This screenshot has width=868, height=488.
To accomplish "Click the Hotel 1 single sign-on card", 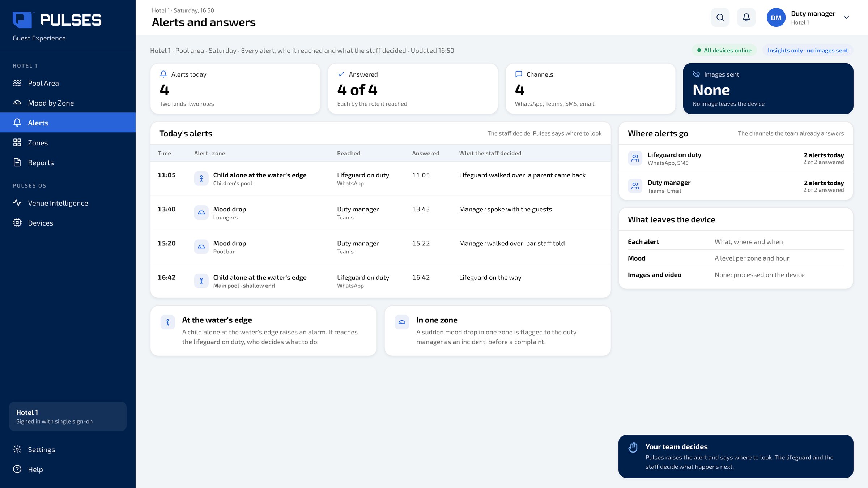I will point(68,416).
